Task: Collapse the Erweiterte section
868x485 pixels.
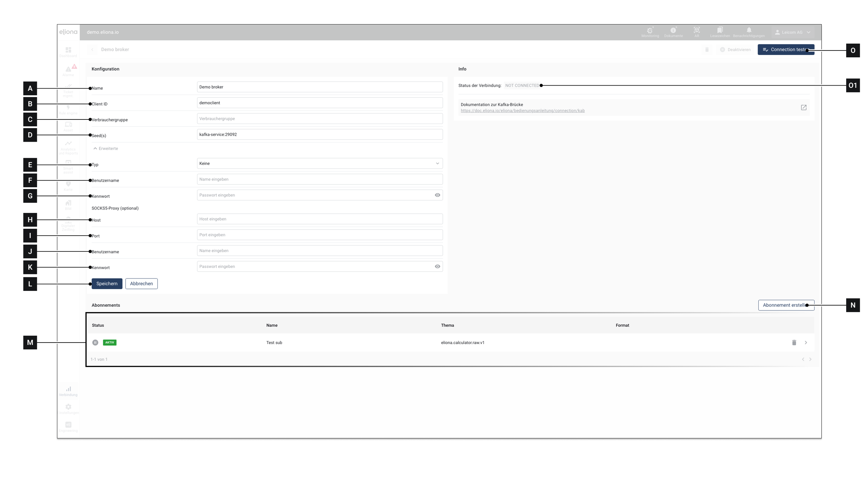Action: pyautogui.click(x=105, y=148)
